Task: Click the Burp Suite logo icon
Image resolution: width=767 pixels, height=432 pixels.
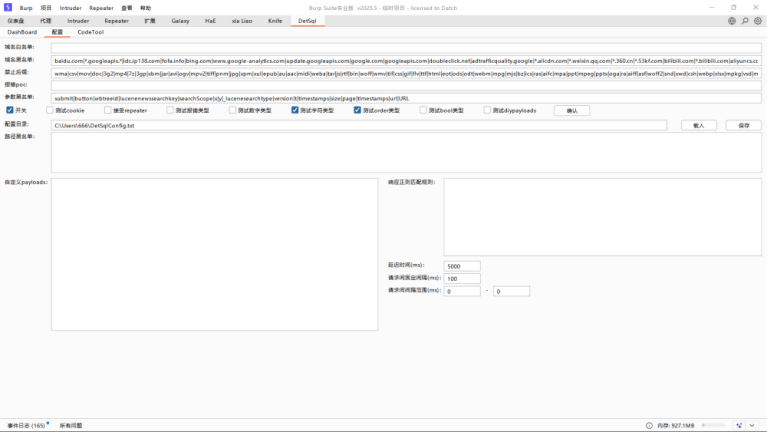Action: pyautogui.click(x=8, y=7)
